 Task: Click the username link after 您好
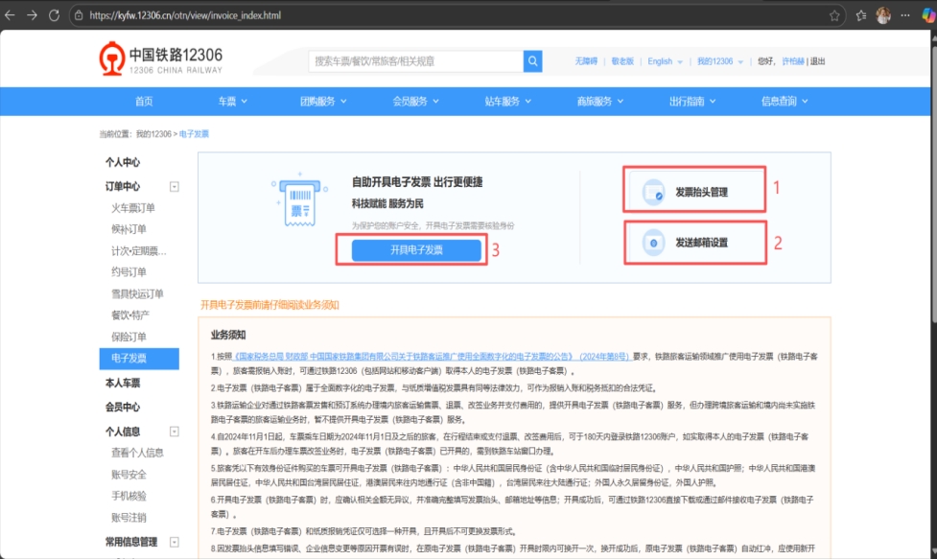793,61
